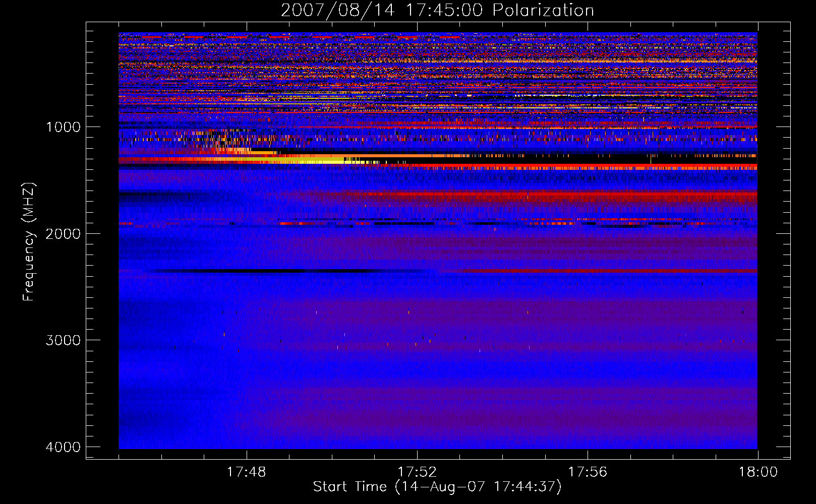The width and height of the screenshot is (816, 504).
Task: Click the 1000 frequency tick label
Action: tap(63, 127)
